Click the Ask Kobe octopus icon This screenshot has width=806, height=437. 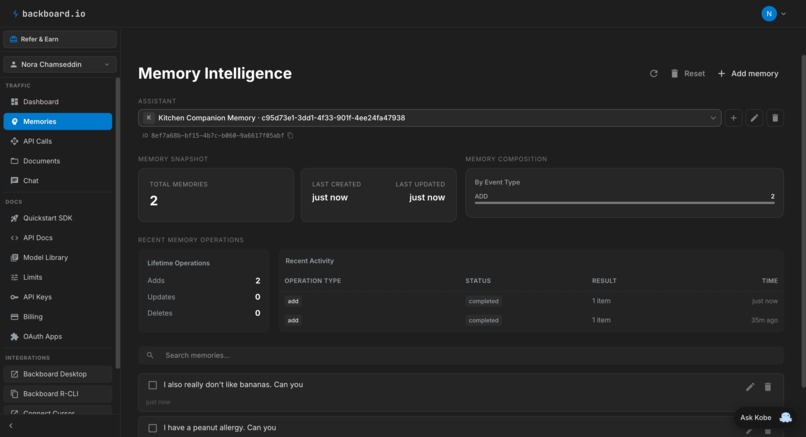[785, 417]
